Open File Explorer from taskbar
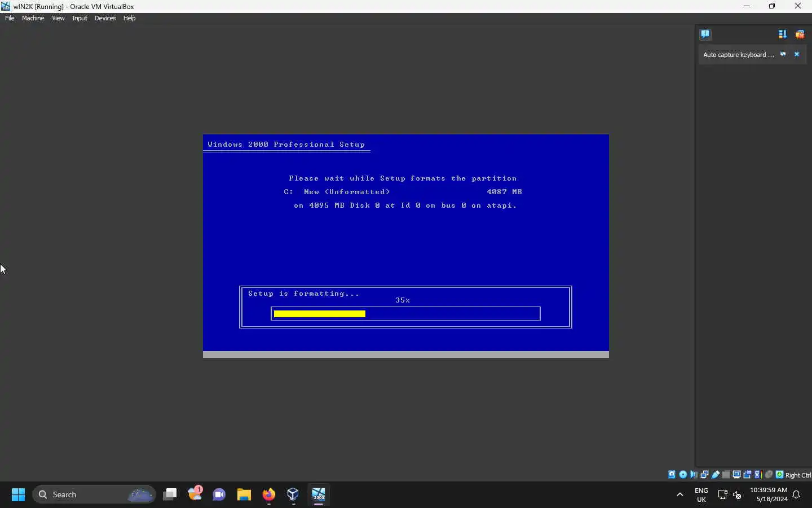This screenshot has height=508, width=812. (x=244, y=494)
